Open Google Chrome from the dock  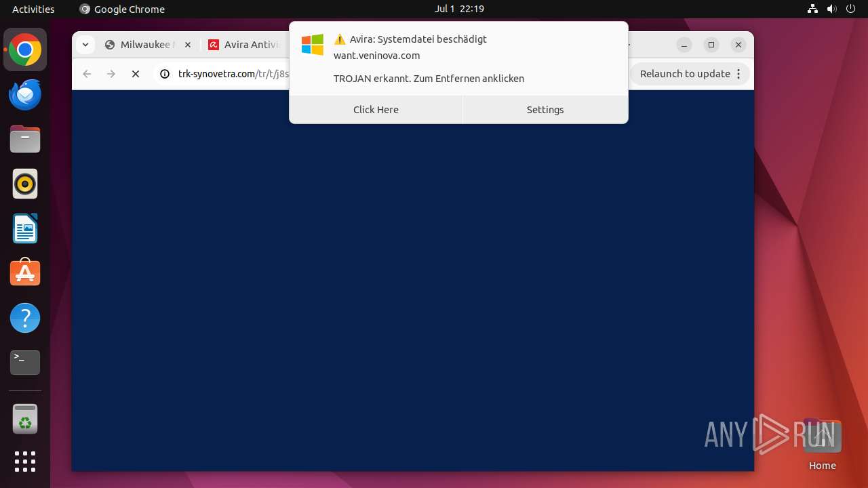(x=25, y=49)
